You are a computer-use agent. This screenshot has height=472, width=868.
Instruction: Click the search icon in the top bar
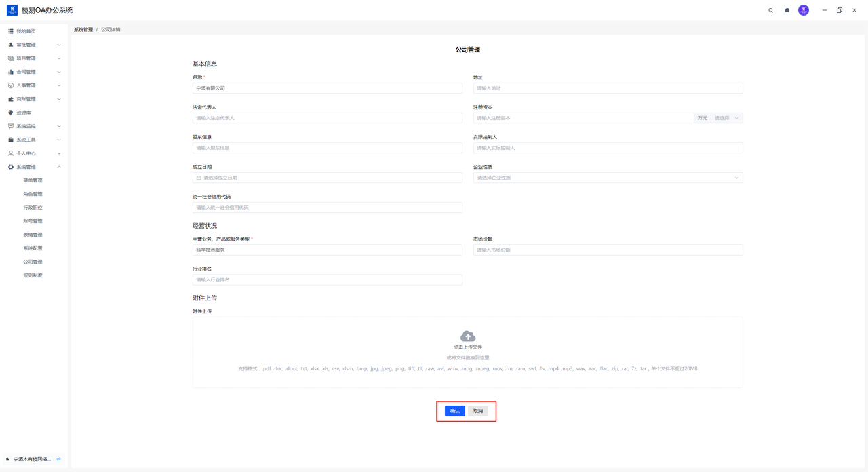pos(770,10)
